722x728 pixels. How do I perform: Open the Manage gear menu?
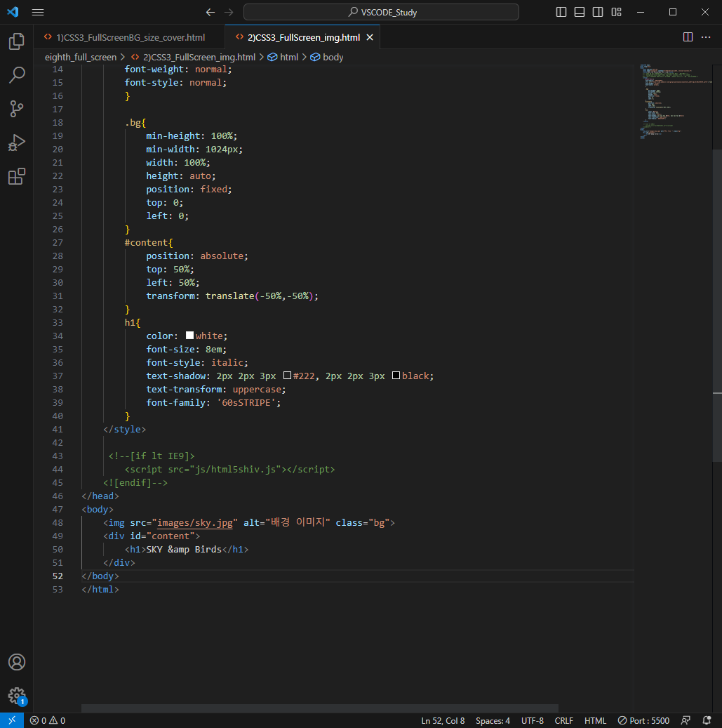17,696
